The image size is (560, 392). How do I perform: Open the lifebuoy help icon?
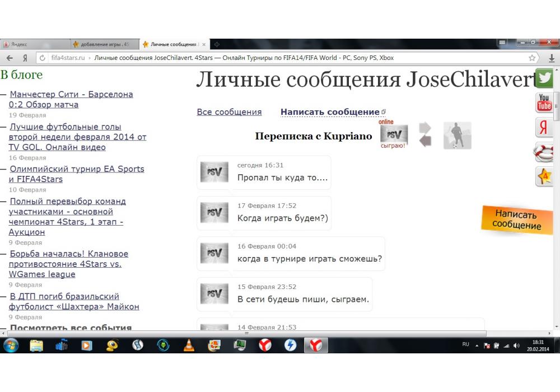(544, 152)
